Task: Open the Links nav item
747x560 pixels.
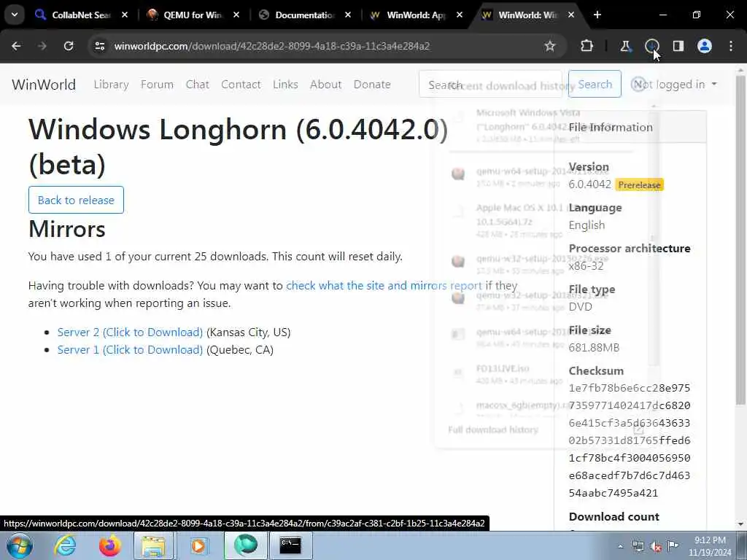Action: [x=285, y=85]
